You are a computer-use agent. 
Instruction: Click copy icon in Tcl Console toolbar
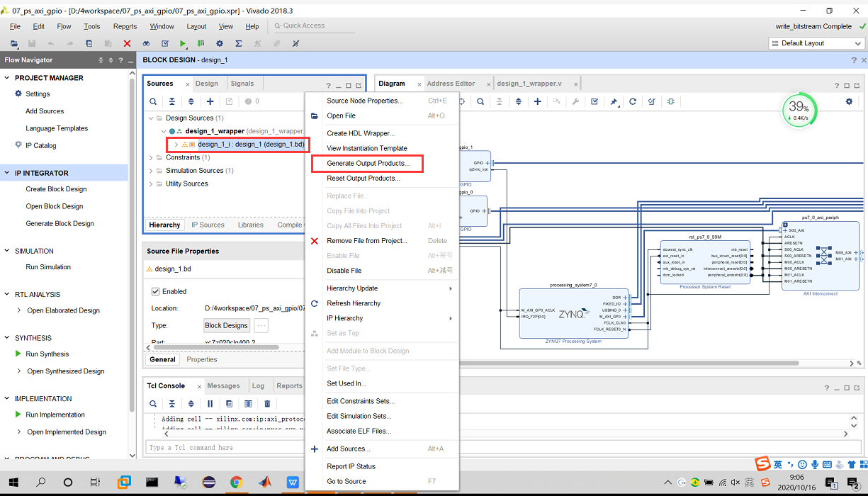(229, 404)
